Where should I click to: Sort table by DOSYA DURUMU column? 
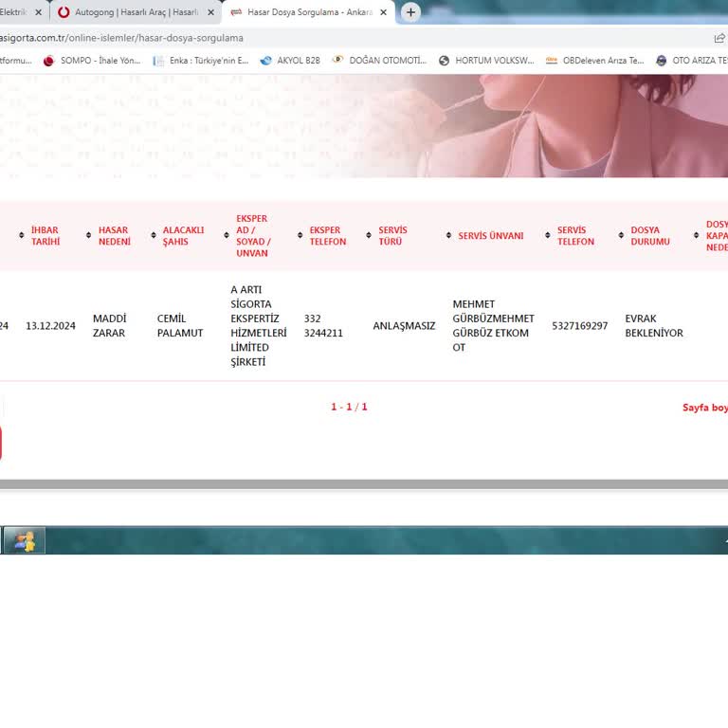click(650, 236)
